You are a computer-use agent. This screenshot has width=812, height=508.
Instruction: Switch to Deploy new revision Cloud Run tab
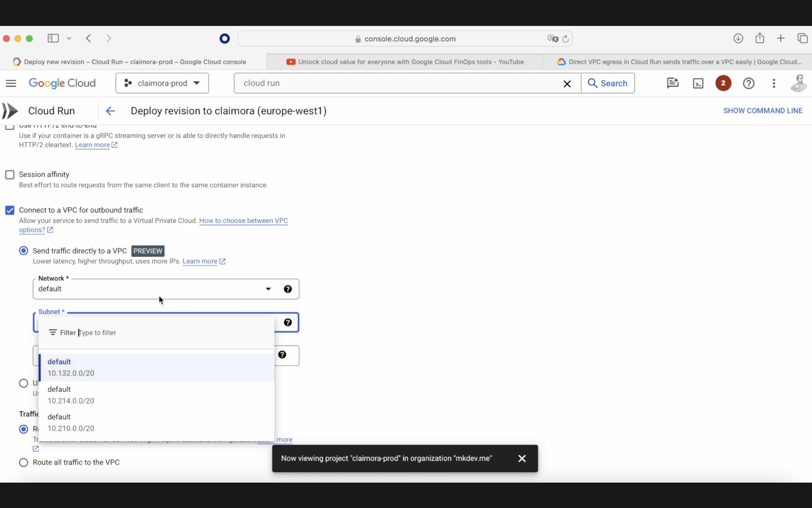pos(133,62)
